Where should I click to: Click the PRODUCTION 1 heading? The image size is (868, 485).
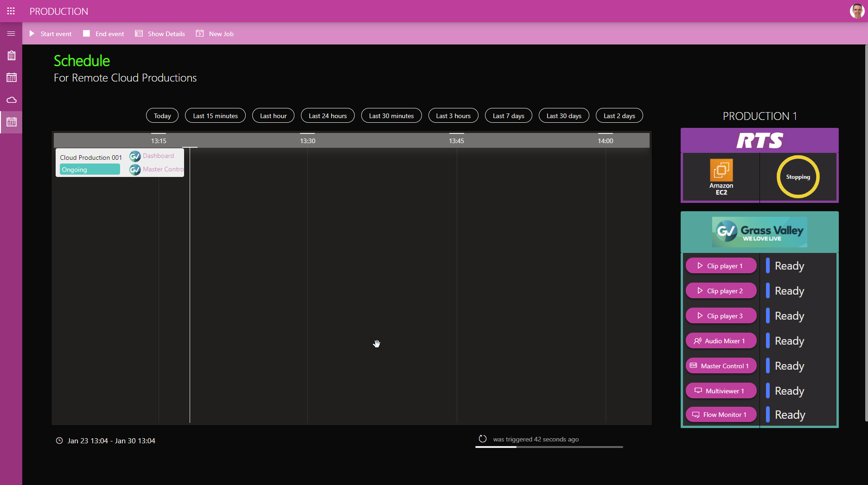click(x=759, y=116)
